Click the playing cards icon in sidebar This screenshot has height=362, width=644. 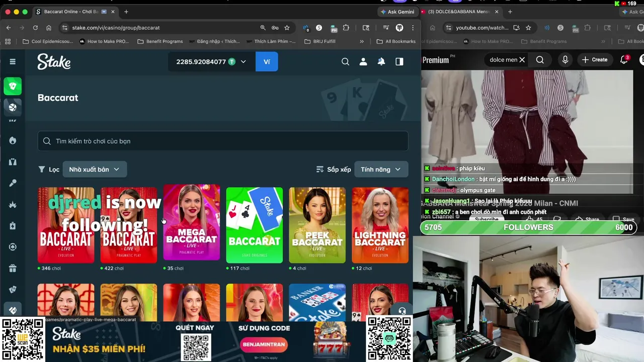(x=13, y=289)
